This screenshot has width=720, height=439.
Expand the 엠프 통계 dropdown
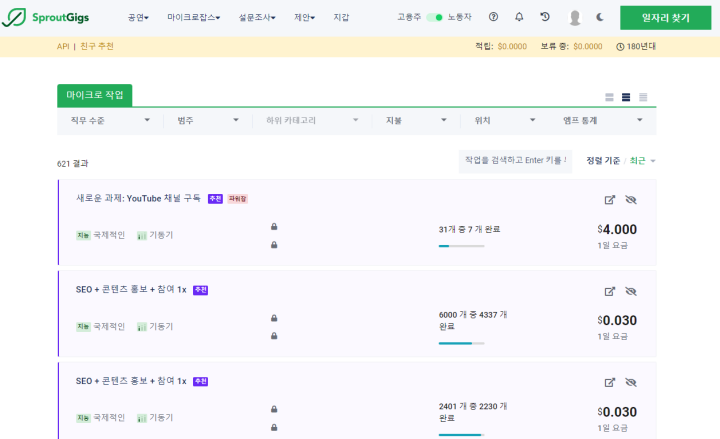click(x=602, y=120)
